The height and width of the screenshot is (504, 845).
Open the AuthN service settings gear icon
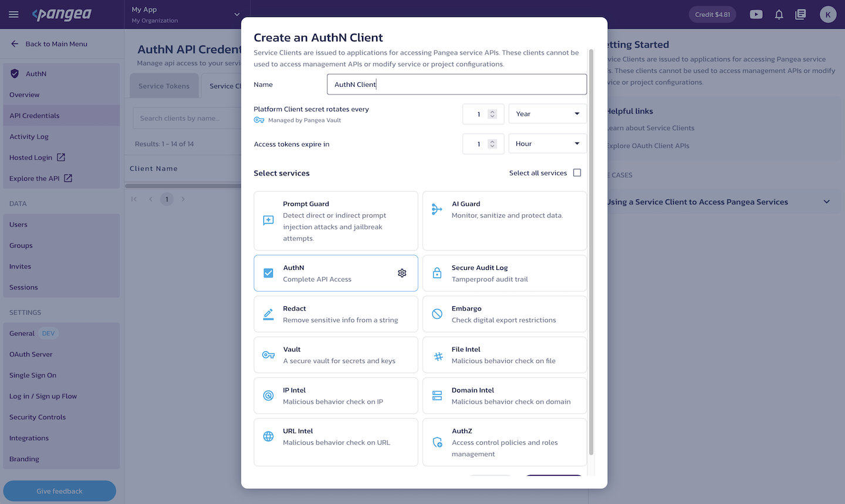[x=402, y=273]
